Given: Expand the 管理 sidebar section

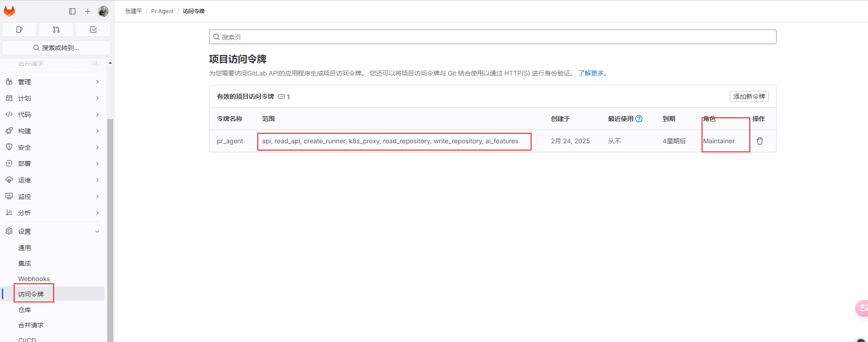Looking at the screenshot, I should pos(52,82).
